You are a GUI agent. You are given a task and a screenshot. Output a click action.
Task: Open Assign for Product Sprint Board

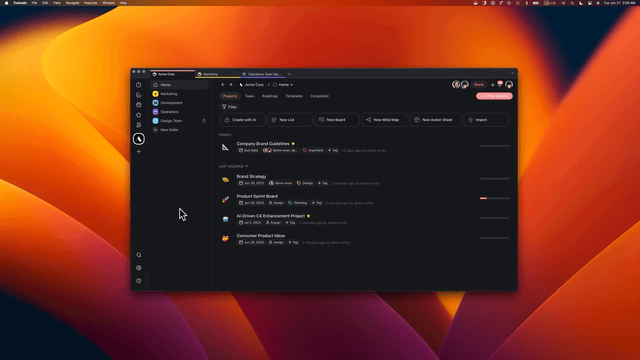point(276,203)
